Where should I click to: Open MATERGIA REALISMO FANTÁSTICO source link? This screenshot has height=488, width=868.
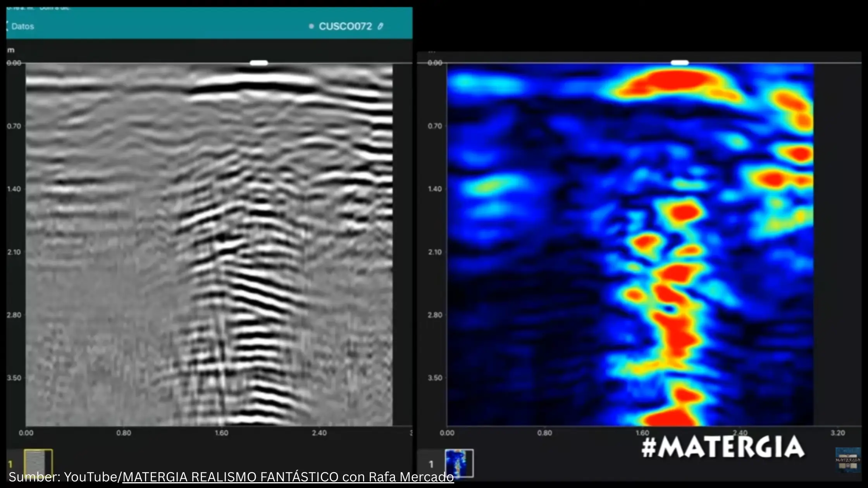(288, 477)
